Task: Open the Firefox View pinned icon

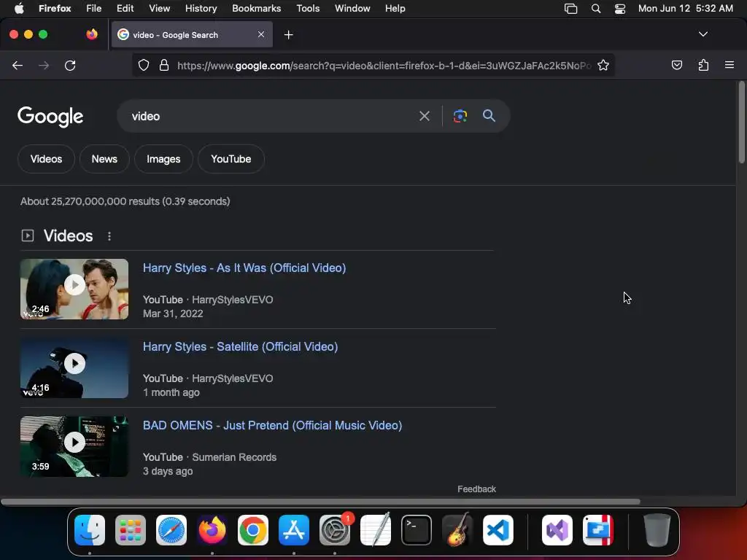Action: (x=92, y=34)
